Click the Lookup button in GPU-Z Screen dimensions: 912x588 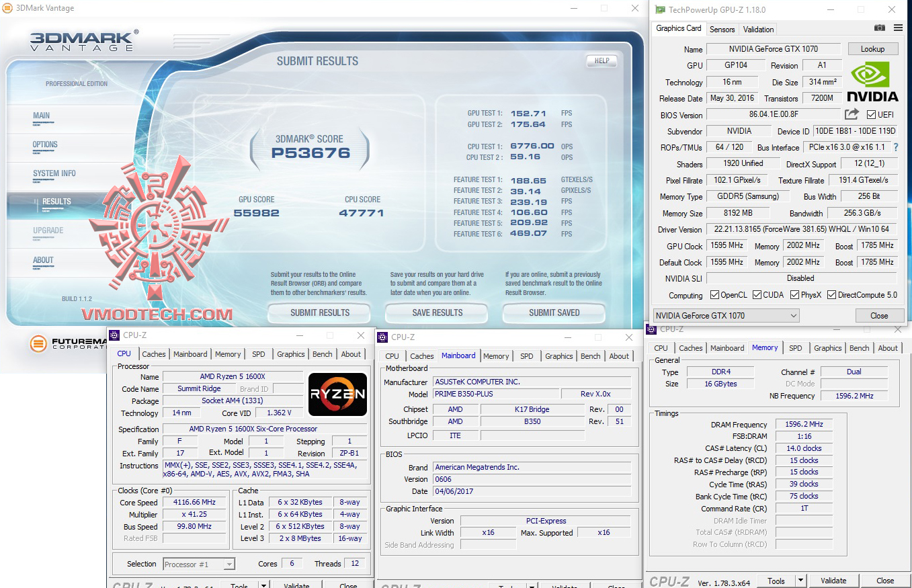[x=872, y=48]
